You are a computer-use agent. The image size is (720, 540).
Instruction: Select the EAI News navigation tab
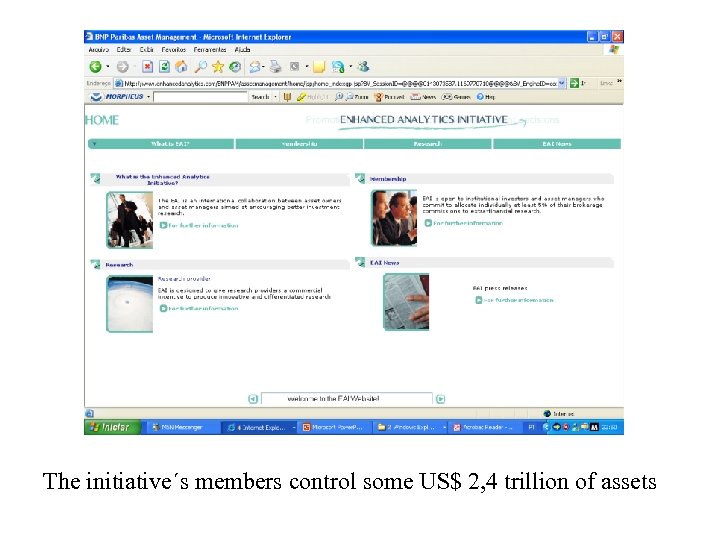(x=557, y=144)
